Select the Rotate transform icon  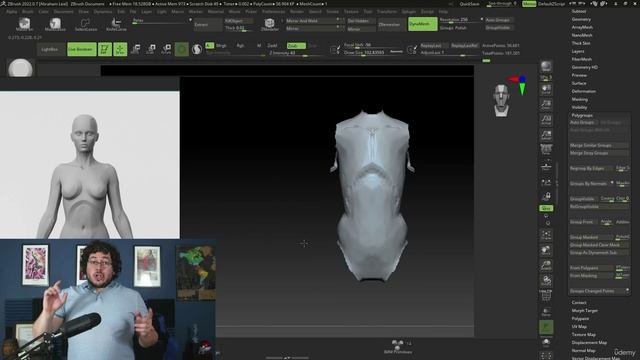[x=166, y=49]
